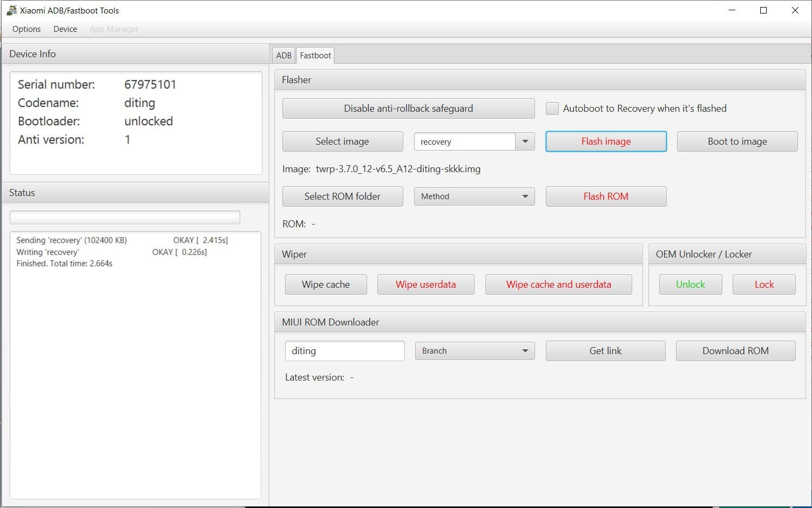Click Disable anti-rollback safeguard button

408,109
